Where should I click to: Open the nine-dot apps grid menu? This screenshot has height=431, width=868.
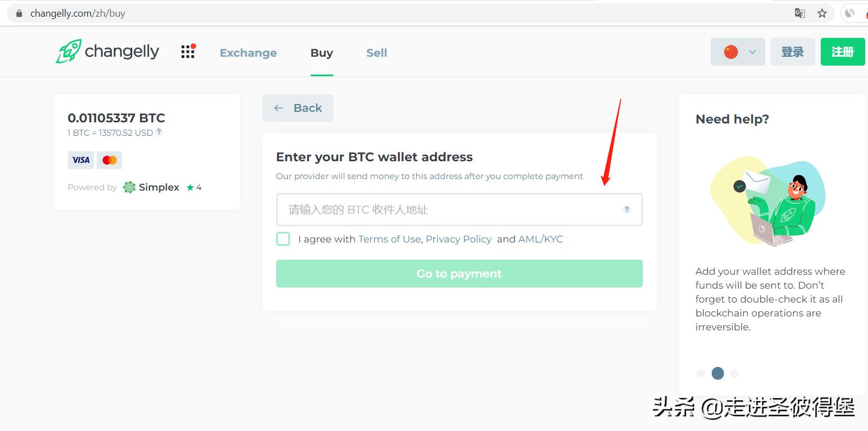point(188,52)
